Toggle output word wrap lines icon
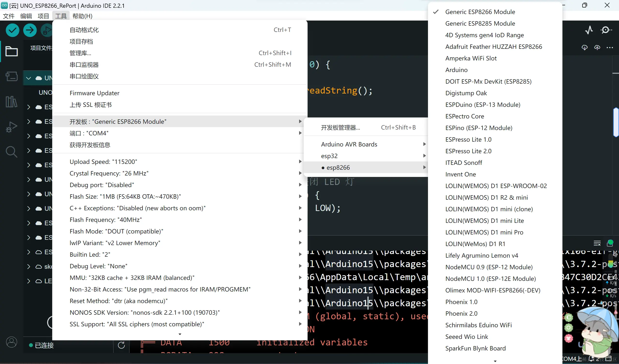Image resolution: width=619 pixels, height=364 pixels. click(597, 243)
